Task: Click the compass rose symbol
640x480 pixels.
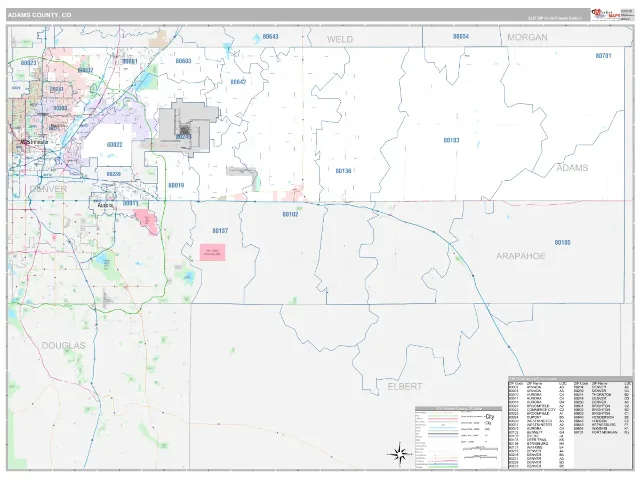Action: 400,453
